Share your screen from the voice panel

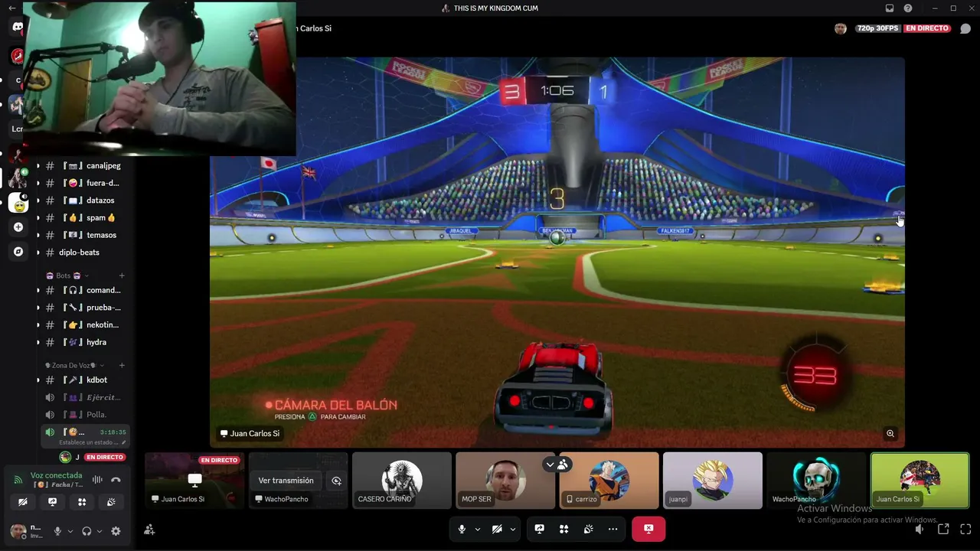click(x=52, y=502)
